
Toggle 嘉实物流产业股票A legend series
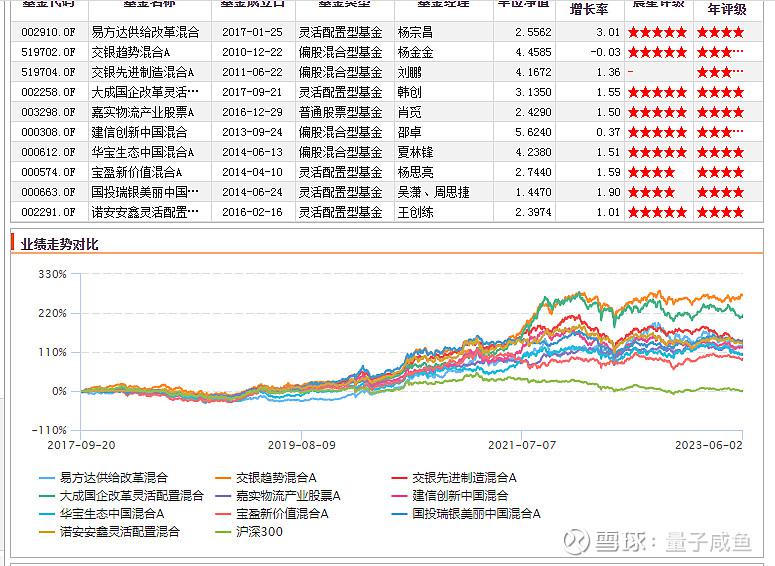click(278, 496)
